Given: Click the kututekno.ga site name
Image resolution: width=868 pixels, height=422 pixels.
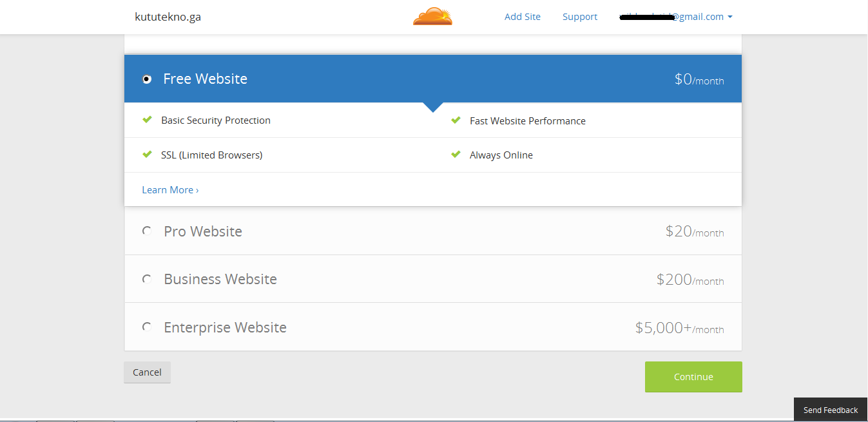Looking at the screenshot, I should pyautogui.click(x=168, y=16).
